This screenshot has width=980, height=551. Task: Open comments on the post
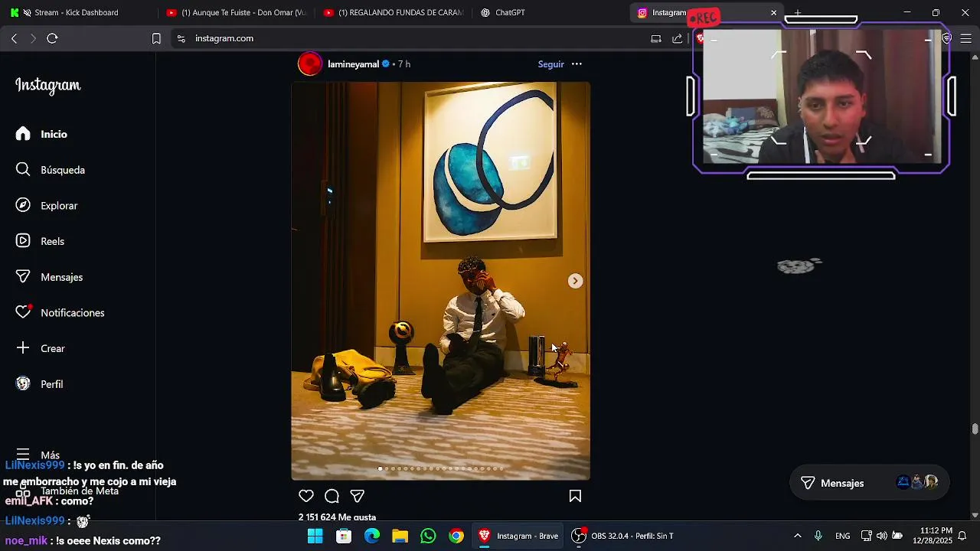[x=332, y=496]
